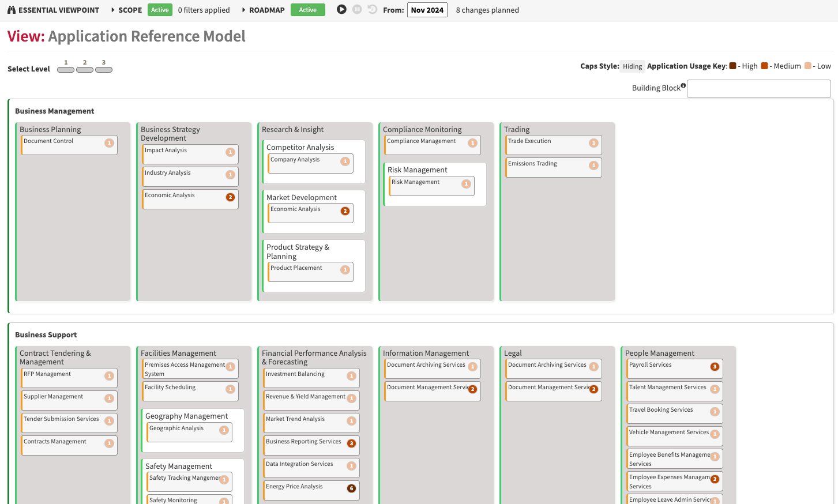Reset the roadmap with the undo icon
The width and height of the screenshot is (838, 504).
(373, 9)
